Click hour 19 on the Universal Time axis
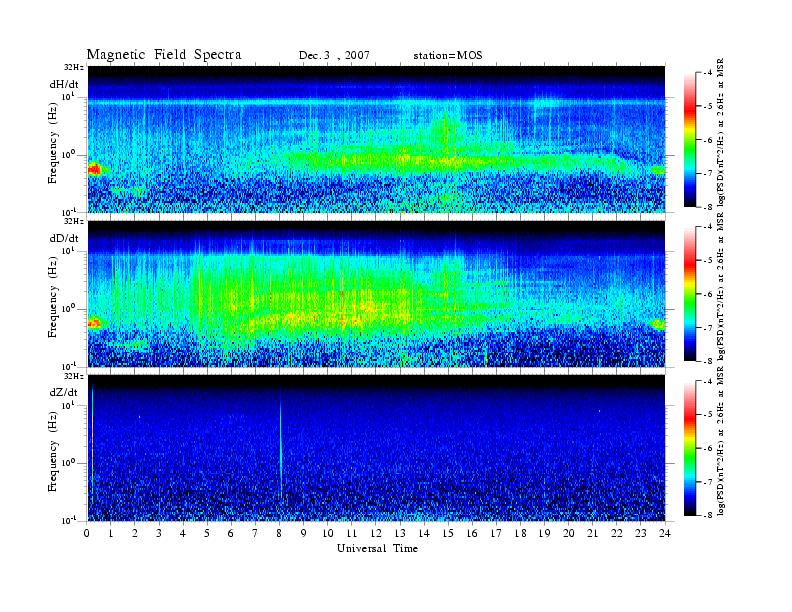 [x=544, y=533]
